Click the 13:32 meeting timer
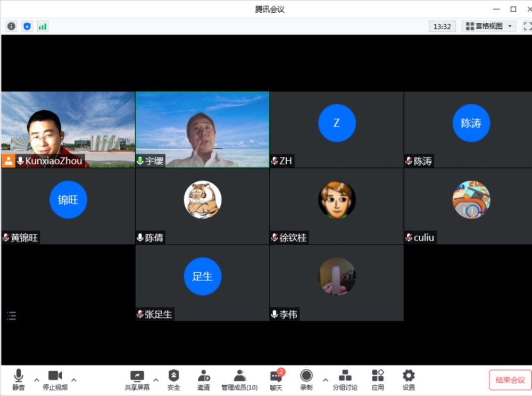The height and width of the screenshot is (396, 532). click(x=442, y=27)
